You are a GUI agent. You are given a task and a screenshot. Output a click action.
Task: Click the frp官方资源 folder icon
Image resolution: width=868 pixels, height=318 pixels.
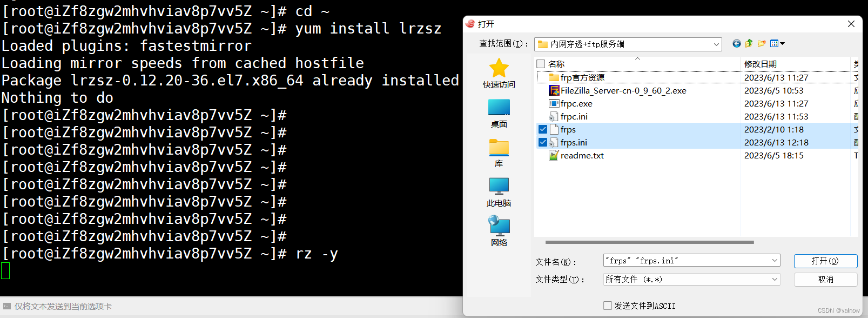click(x=554, y=77)
